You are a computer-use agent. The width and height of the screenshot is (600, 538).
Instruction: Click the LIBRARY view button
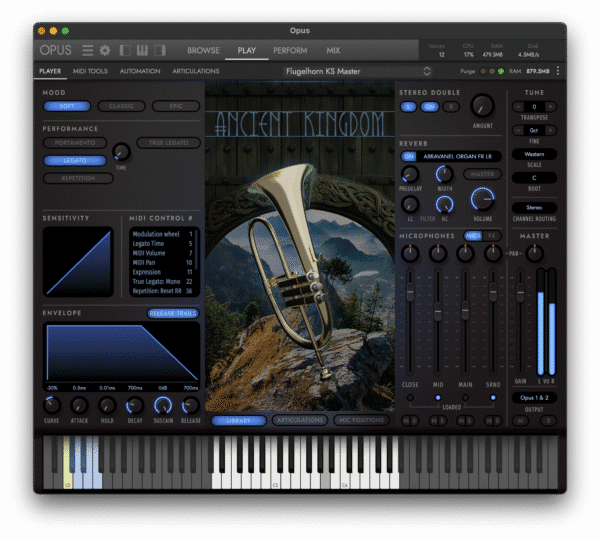click(x=239, y=421)
